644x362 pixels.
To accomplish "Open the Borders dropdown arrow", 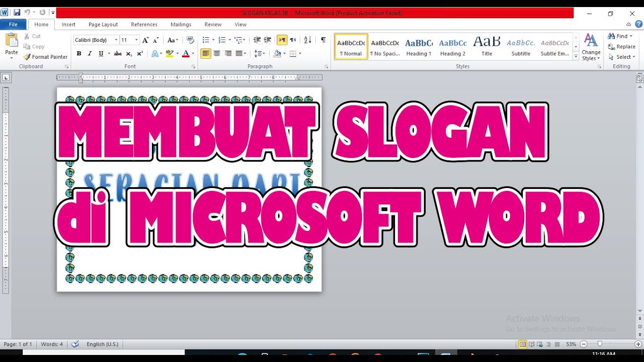I will (x=300, y=53).
